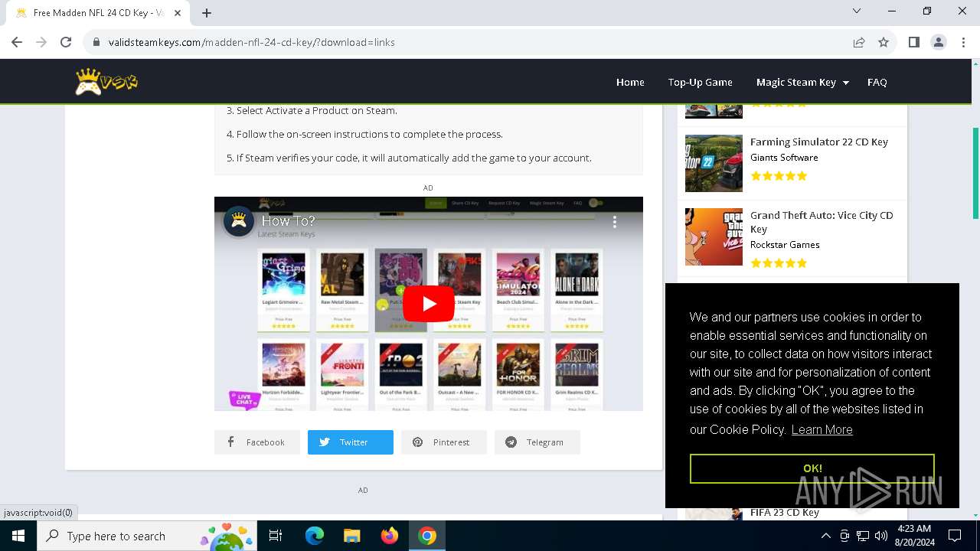Viewport: 980px width, 551px height.
Task: Open the YouTube video three-dot options
Action: (x=614, y=222)
